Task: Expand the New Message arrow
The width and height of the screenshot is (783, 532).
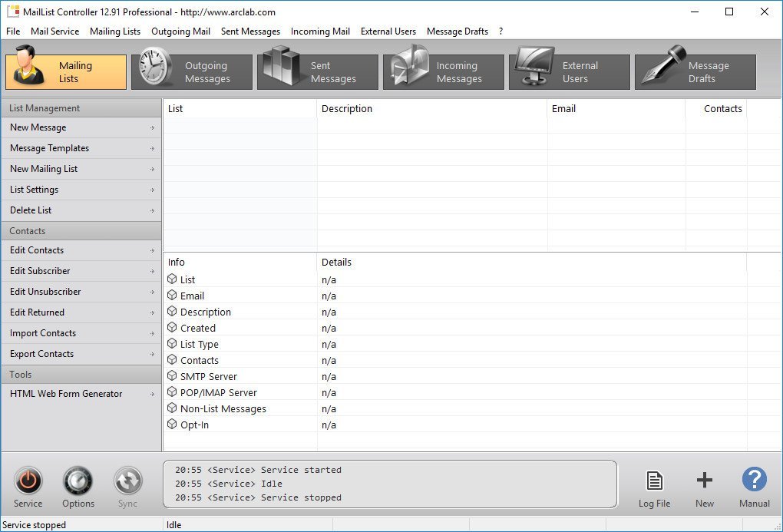Action: click(152, 128)
